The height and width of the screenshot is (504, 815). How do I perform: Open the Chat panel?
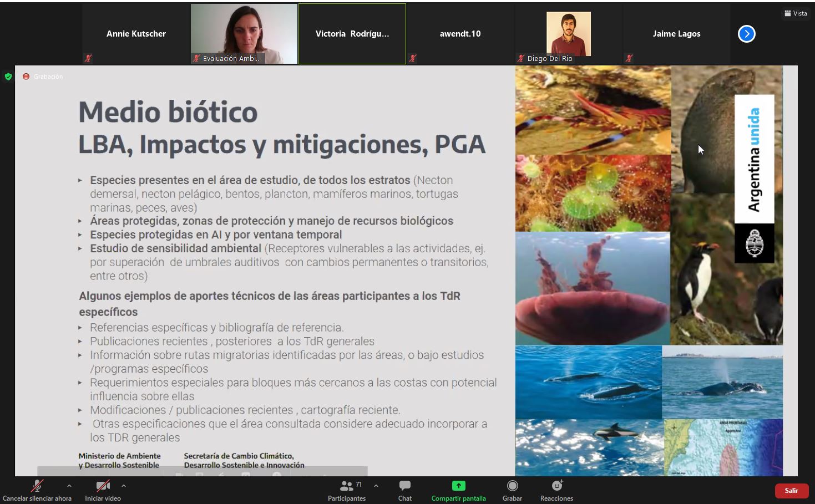coord(404,490)
